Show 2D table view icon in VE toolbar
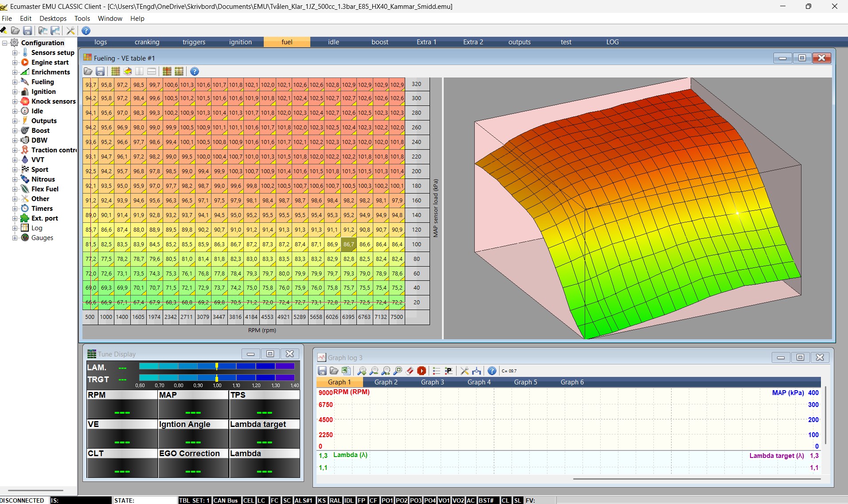The height and width of the screenshot is (504, 848). tap(115, 71)
